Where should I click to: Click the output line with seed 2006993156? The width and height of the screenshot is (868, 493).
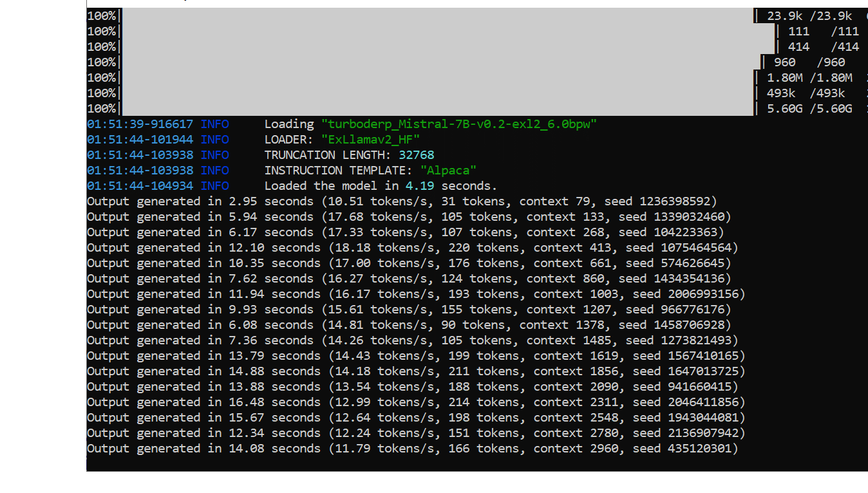416,294
